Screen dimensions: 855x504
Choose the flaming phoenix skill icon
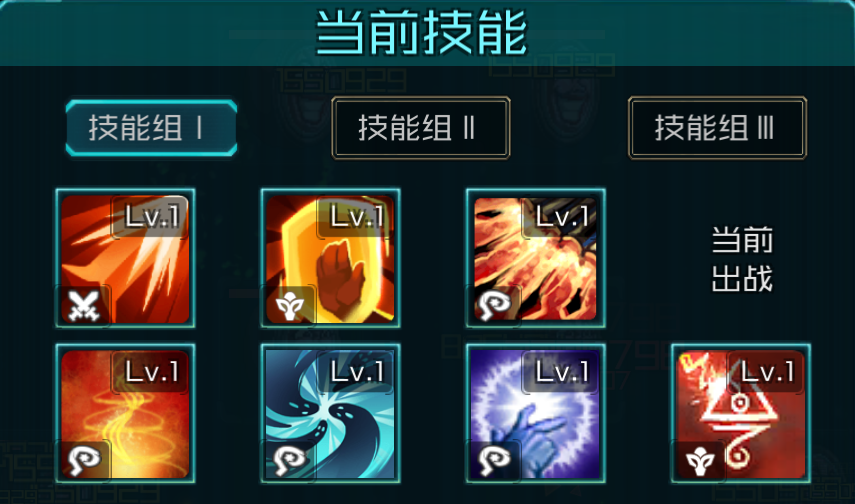535,259
